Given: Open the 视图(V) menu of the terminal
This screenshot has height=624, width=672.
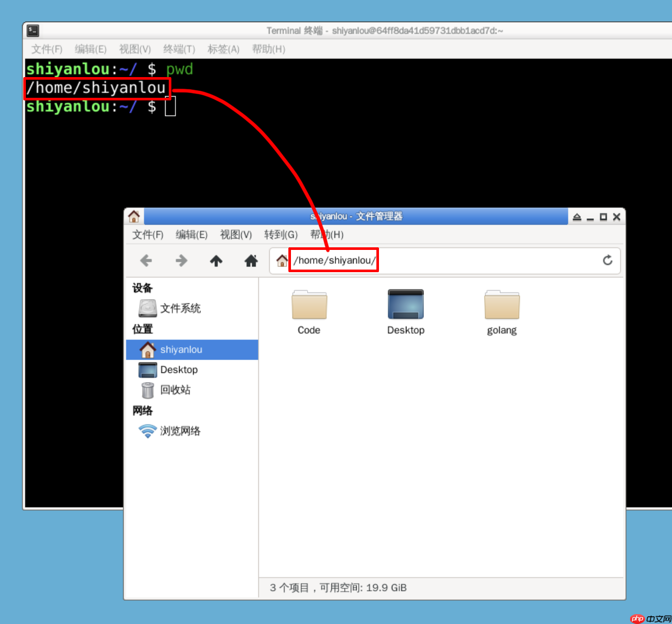Looking at the screenshot, I should coord(134,49).
